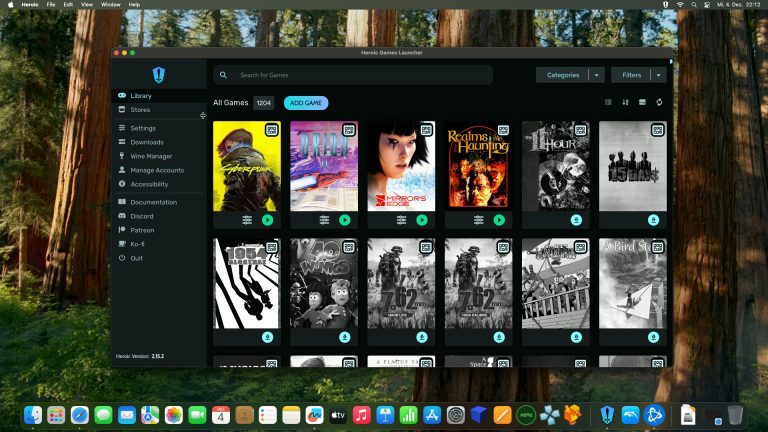Download the 40 Winks game

345,337
